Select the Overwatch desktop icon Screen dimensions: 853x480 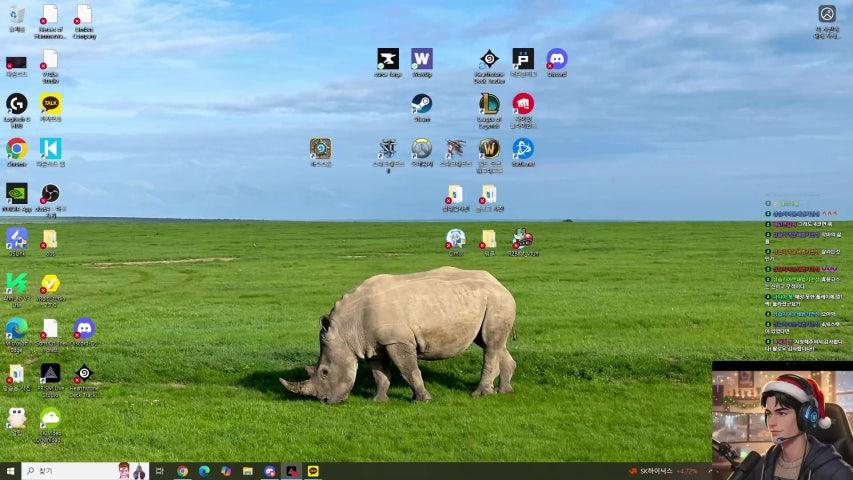tap(421, 148)
